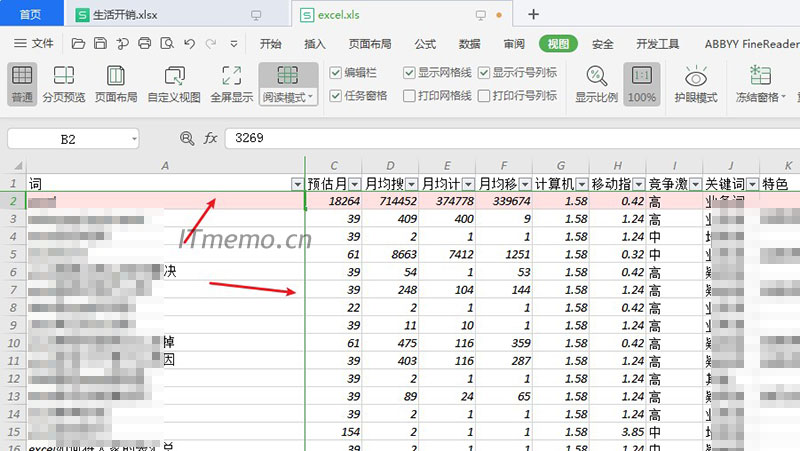Image resolution: width=800 pixels, height=451 pixels.
Task: Select the 分页预览 view icon
Action: click(x=64, y=84)
